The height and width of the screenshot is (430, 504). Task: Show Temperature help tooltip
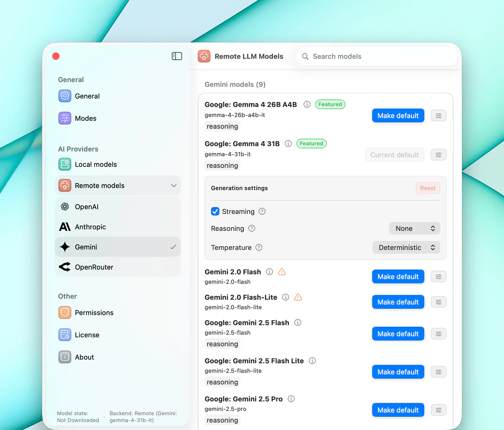pos(259,247)
